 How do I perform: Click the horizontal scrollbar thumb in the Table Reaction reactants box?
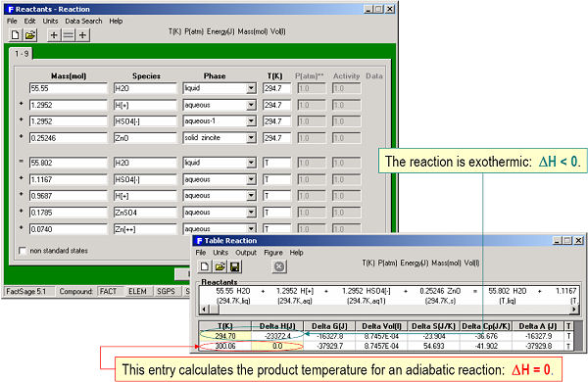coord(214,310)
